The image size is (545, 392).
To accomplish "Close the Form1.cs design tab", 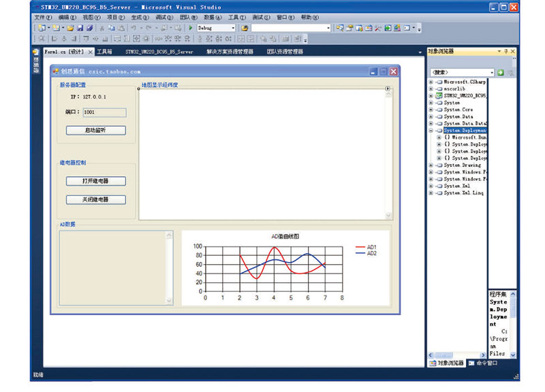I will tap(91, 52).
